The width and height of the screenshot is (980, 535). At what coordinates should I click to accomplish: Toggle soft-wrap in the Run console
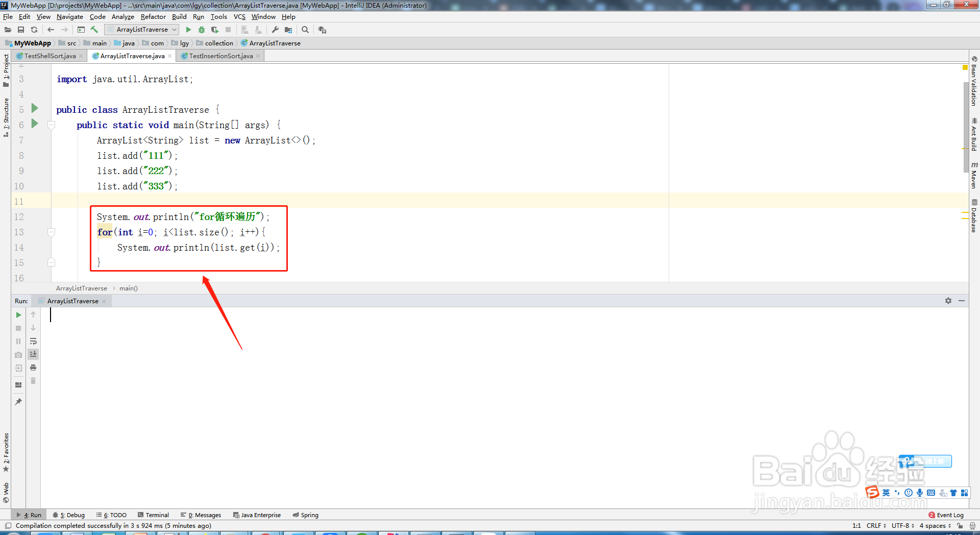(33, 341)
